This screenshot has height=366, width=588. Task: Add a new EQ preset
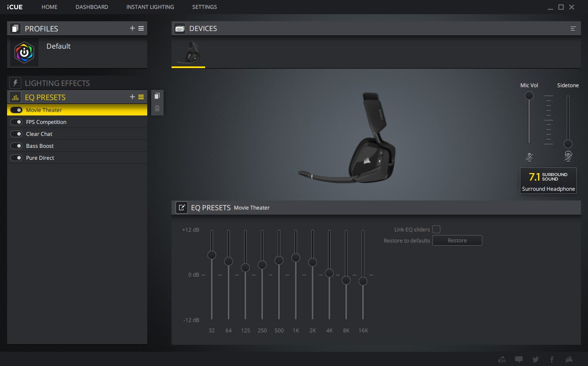(132, 97)
